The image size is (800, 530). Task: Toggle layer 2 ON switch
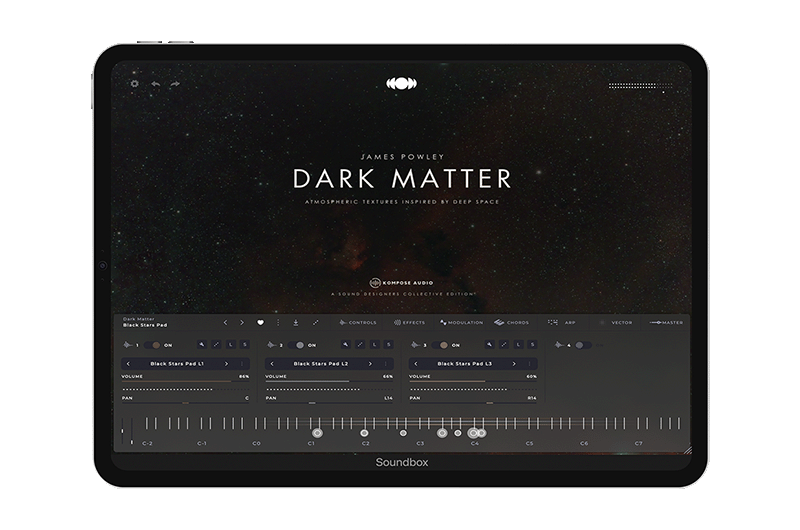[296, 345]
